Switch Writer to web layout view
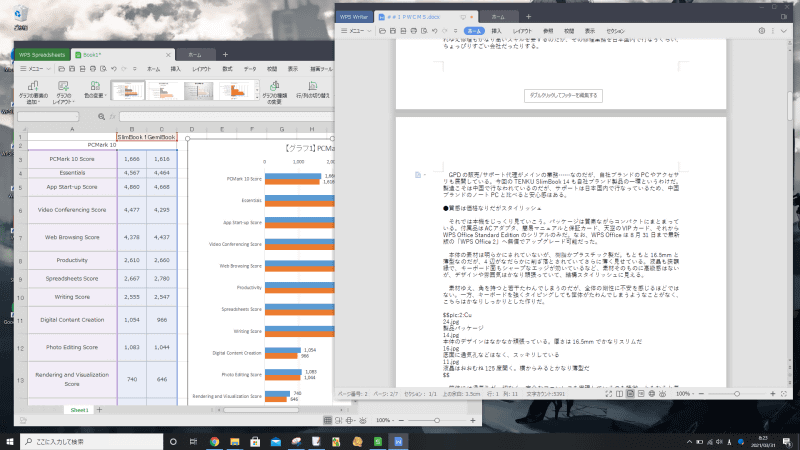This screenshot has width=800, height=450. (x=652, y=394)
